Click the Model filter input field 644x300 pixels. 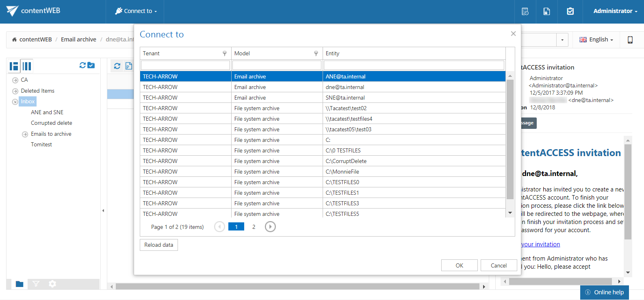(277, 65)
